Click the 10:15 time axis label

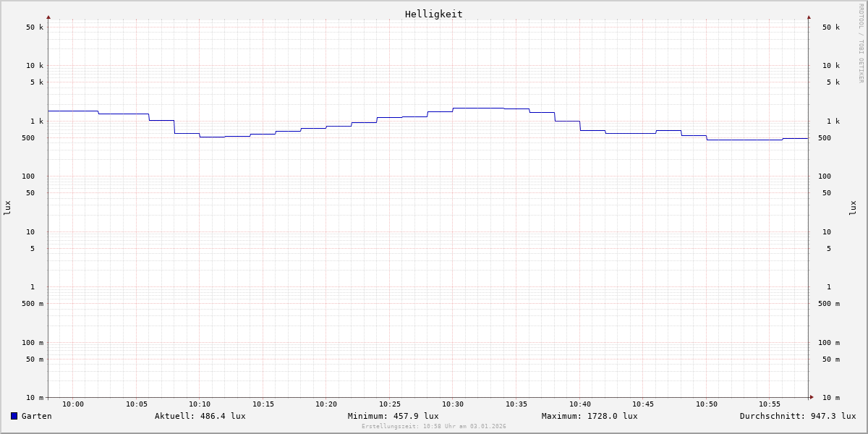263,404
